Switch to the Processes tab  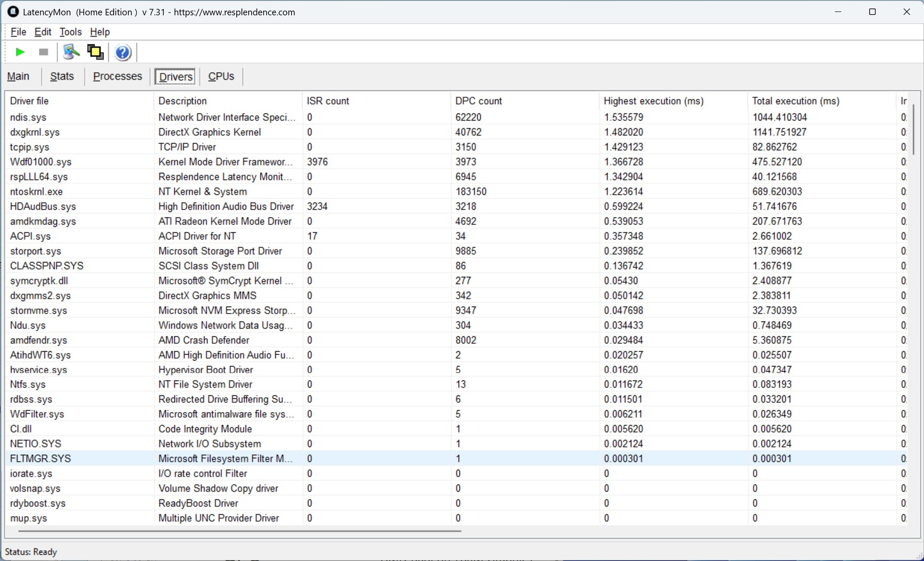click(117, 77)
